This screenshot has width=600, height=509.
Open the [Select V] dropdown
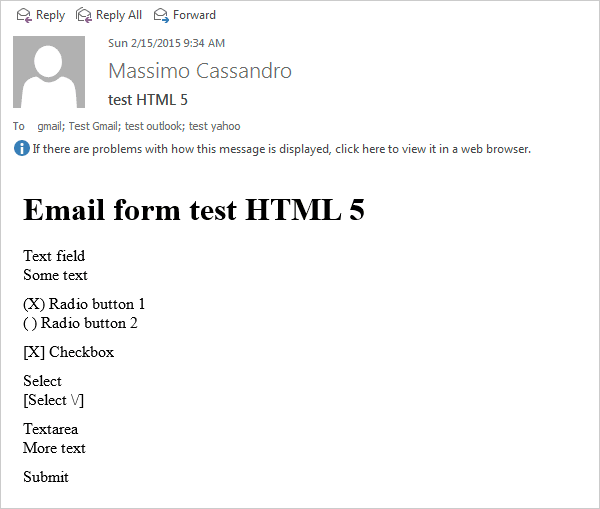(54, 400)
